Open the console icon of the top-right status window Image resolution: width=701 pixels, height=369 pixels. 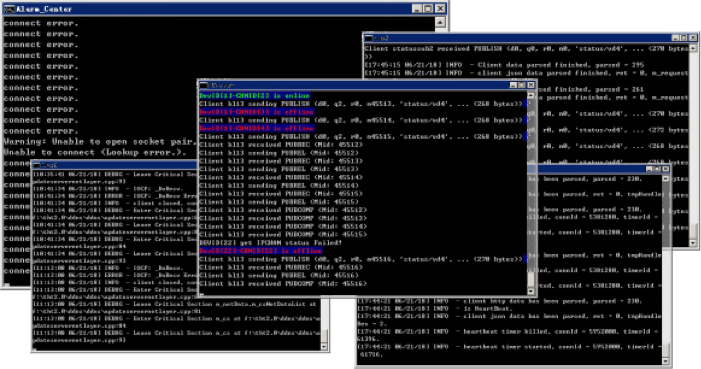369,38
